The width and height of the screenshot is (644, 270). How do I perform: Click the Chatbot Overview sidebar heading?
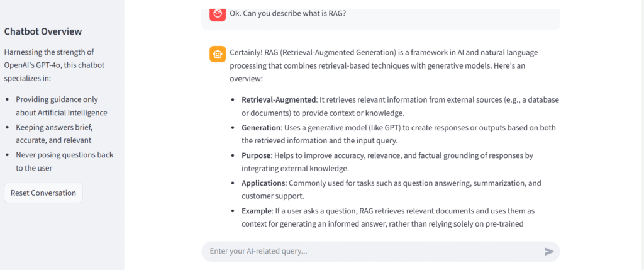tap(43, 31)
